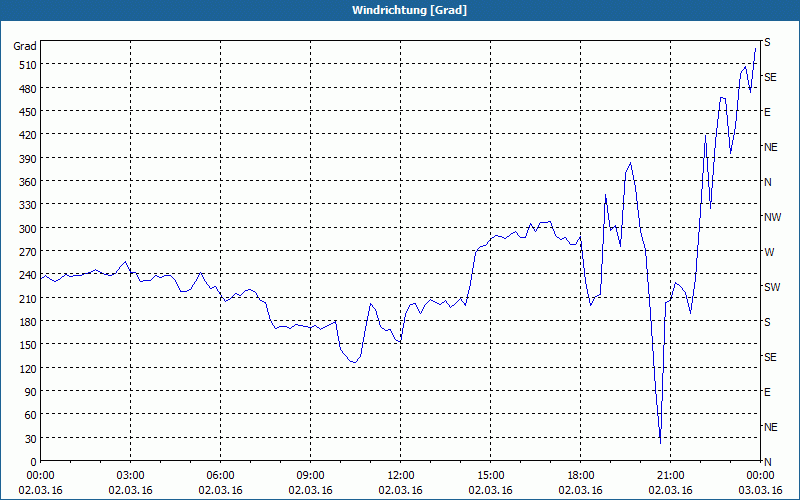Click the 270 y-axis value
800x500 pixels.
[x=28, y=252]
